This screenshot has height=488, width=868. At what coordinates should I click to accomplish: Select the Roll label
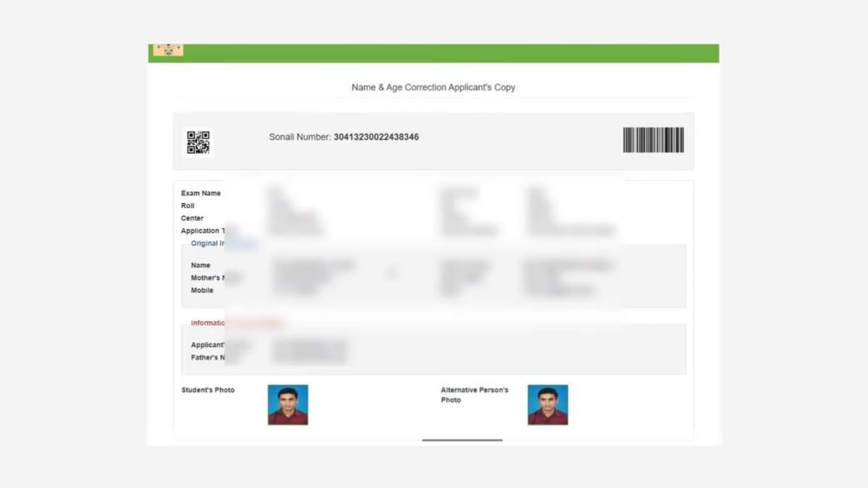click(x=188, y=206)
